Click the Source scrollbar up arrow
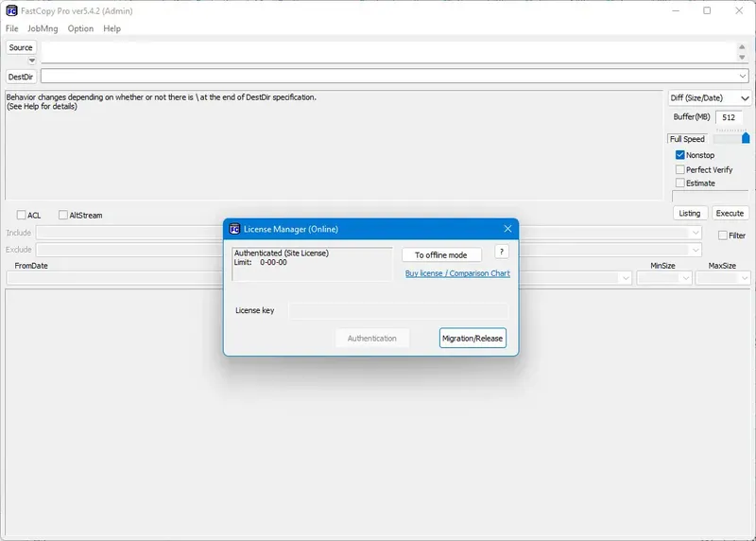The image size is (756, 541). coord(742,46)
